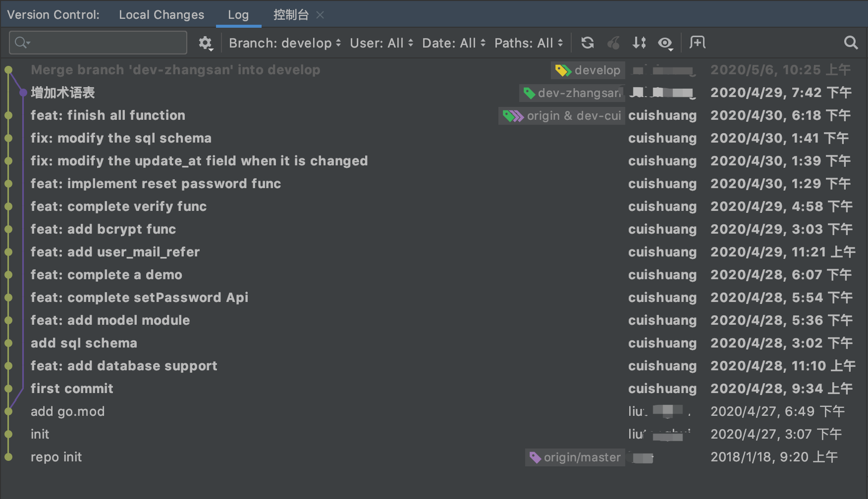
Task: Open the Branch: develop filter dropdown
Action: coord(284,44)
